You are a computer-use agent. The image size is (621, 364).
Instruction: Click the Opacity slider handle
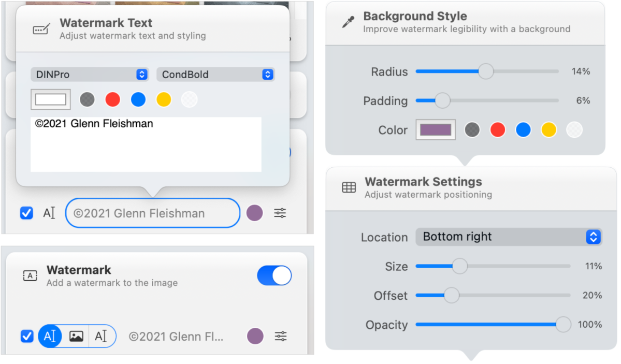point(563,325)
